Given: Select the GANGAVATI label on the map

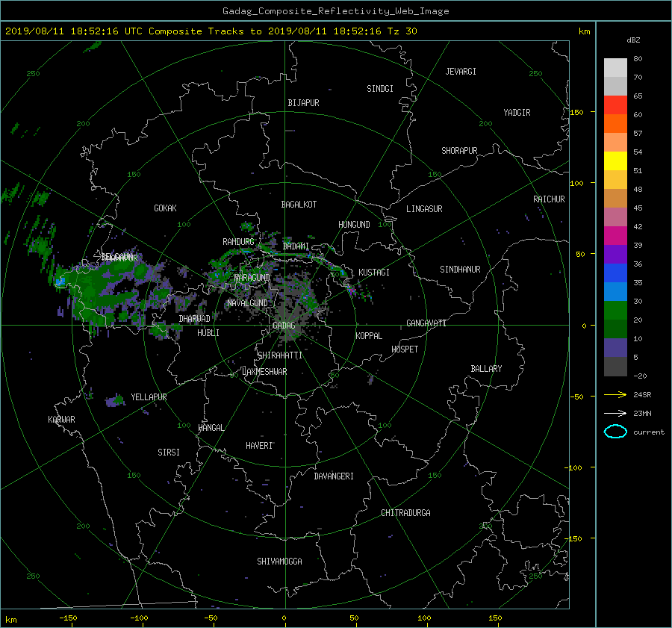Looking at the screenshot, I should pos(426,323).
